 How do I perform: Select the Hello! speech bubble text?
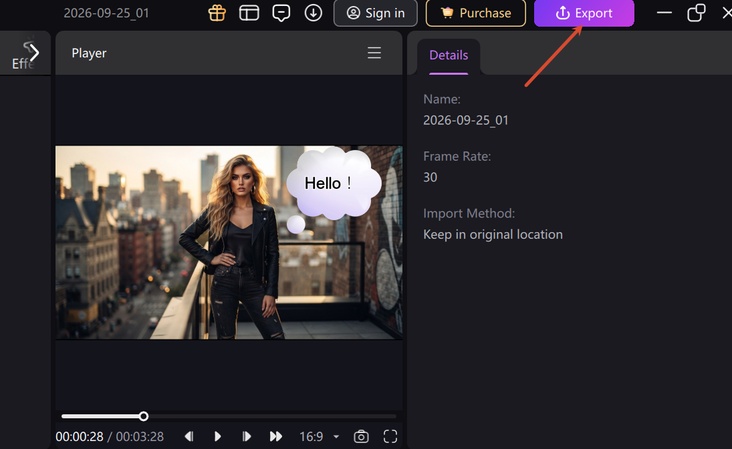328,183
